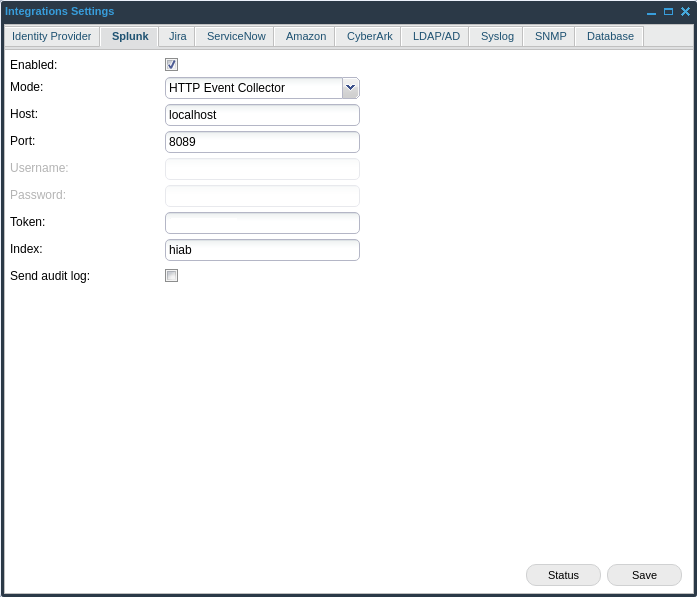Click the Host field containing localhost
The height and width of the screenshot is (597, 697).
[x=262, y=115]
